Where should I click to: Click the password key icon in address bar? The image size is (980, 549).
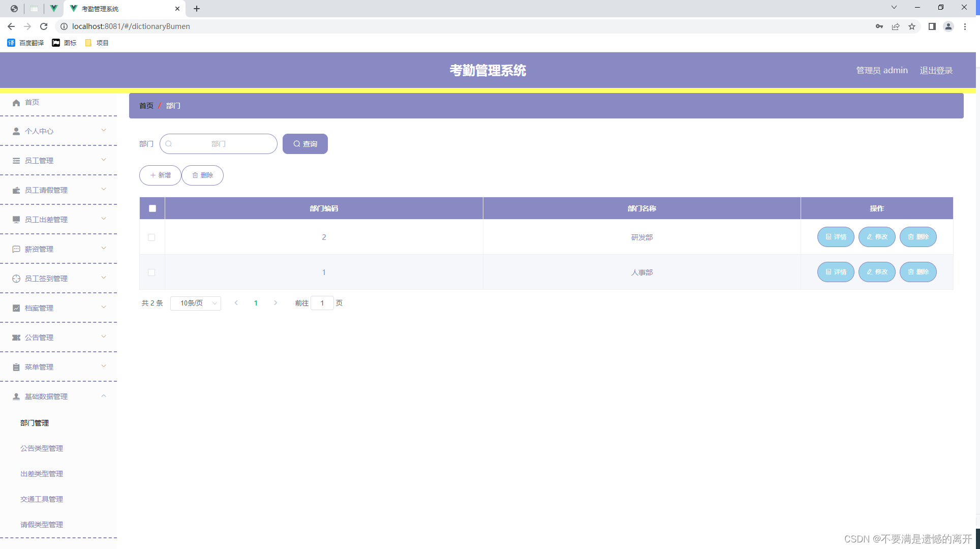click(x=879, y=26)
